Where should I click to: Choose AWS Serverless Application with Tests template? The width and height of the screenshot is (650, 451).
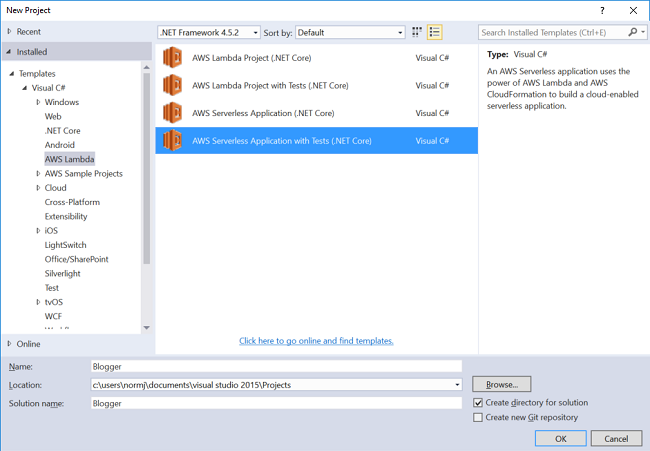[317, 141]
